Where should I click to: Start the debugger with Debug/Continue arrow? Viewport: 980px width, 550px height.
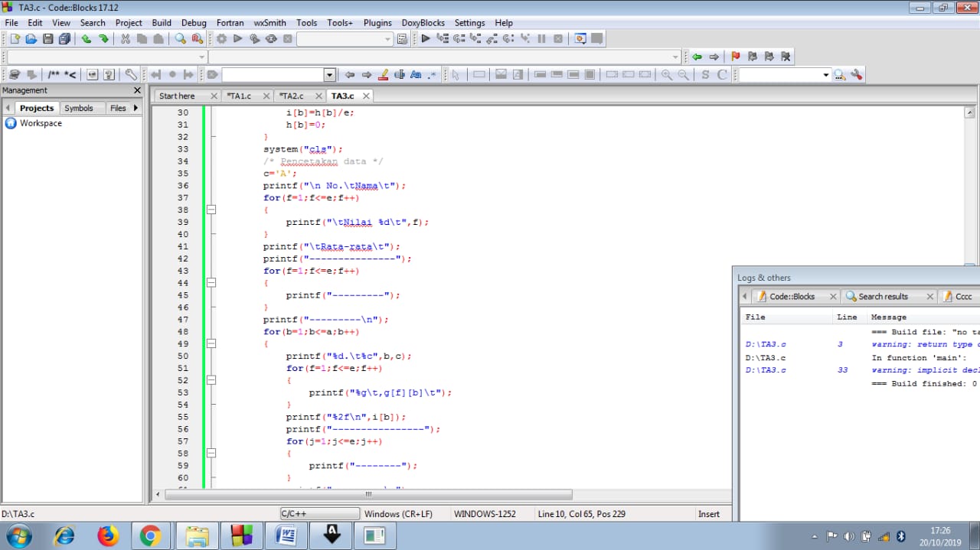coord(426,39)
